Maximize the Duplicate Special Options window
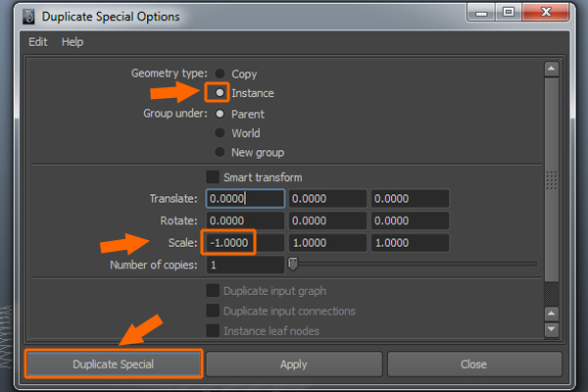 (x=508, y=12)
